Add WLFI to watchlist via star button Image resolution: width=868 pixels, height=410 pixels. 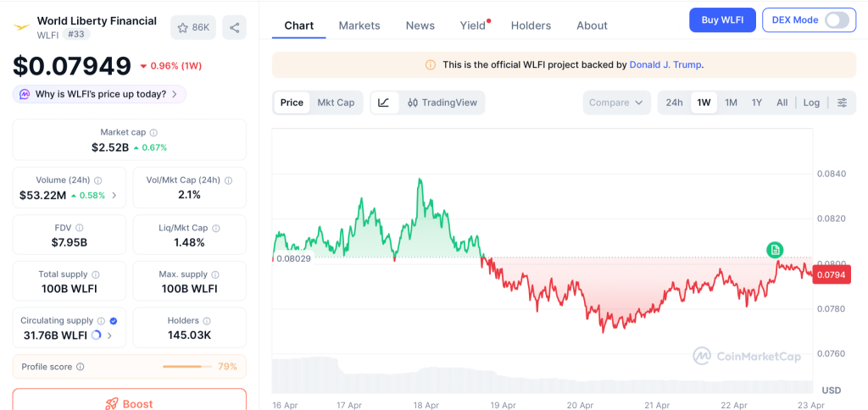click(x=192, y=28)
